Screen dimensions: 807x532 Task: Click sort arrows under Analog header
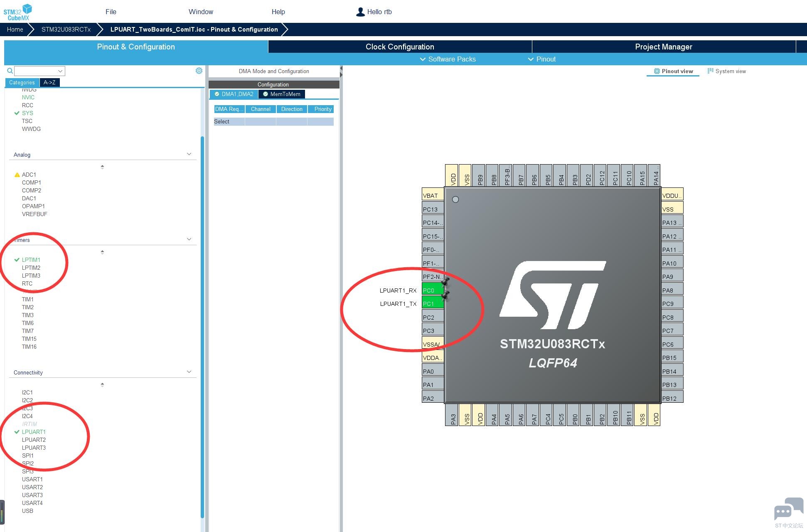(102, 167)
